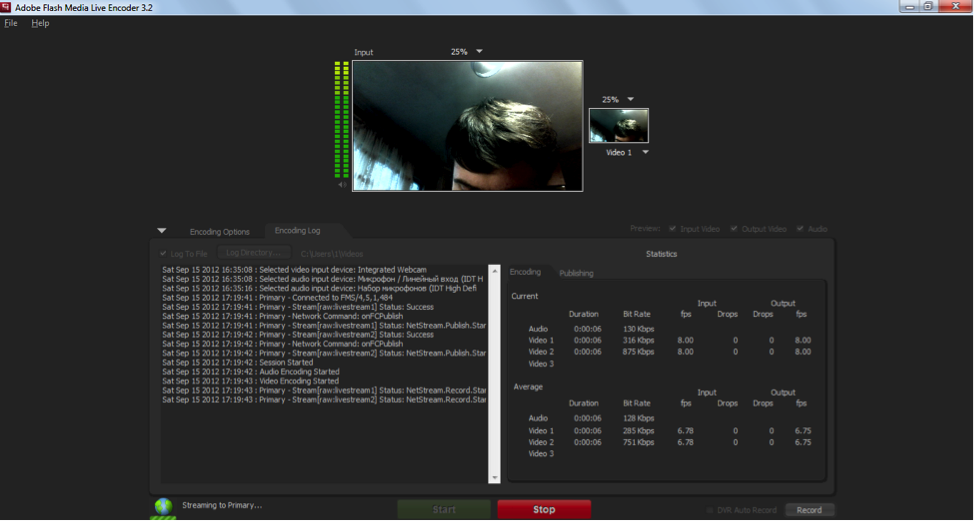The image size is (974, 521).
Task: Click the 'Selected video input device: Integrated Webcam' line
Action: [x=294, y=270]
